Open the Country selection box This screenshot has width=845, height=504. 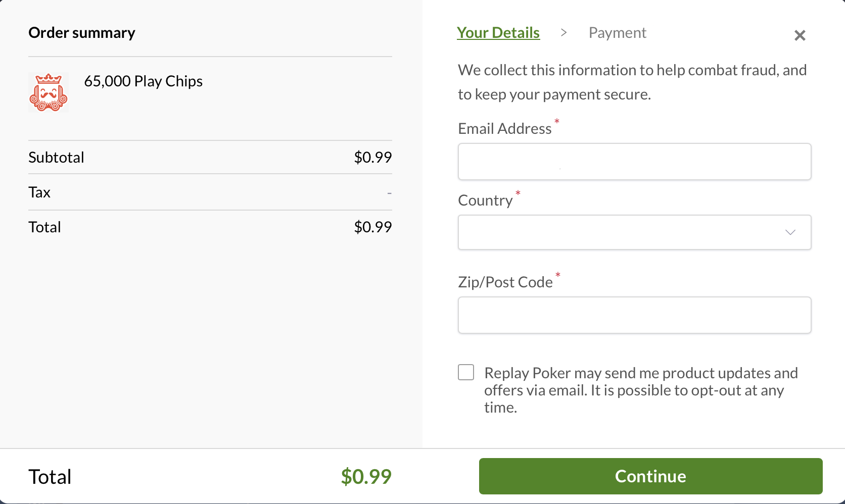(x=634, y=232)
